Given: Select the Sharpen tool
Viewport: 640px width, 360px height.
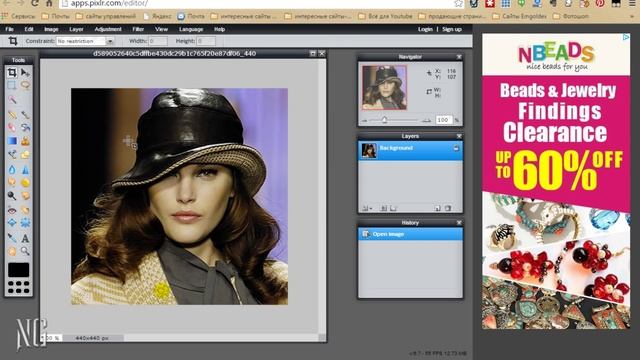Looking at the screenshot, I should point(25,169).
